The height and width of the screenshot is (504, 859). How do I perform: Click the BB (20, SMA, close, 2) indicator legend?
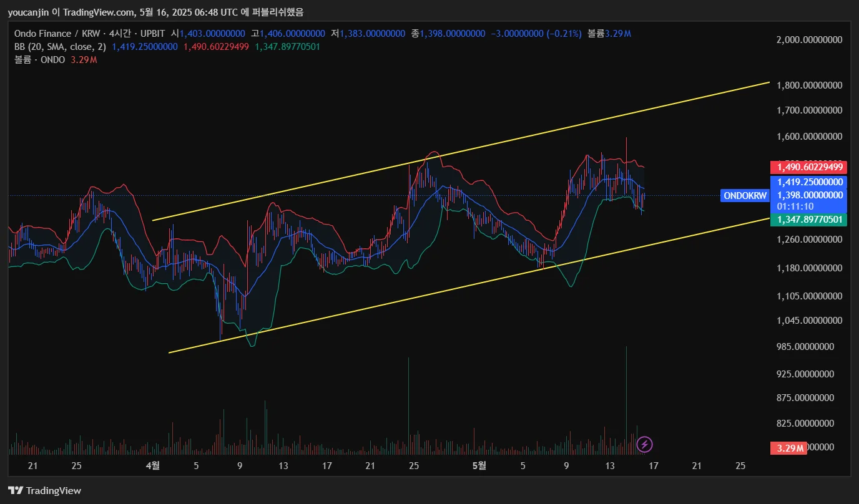point(61,46)
